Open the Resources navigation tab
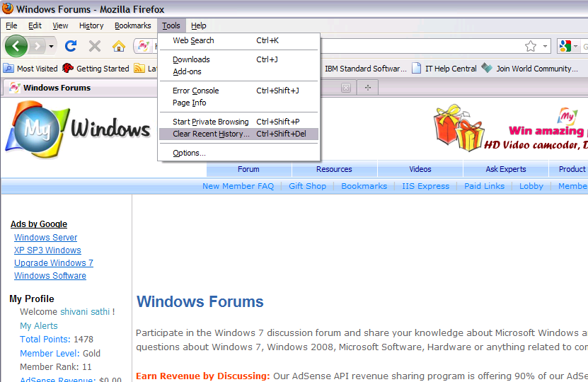Screen dimensions: 588x382 (334, 169)
